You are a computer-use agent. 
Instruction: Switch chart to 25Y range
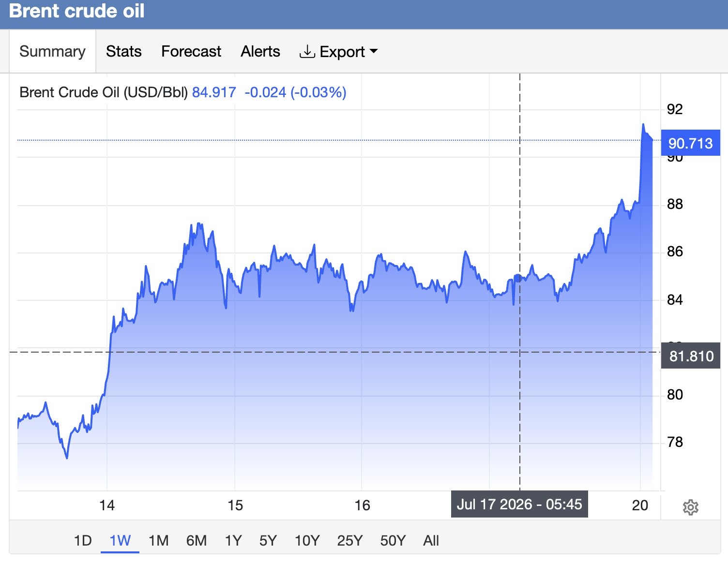[349, 540]
